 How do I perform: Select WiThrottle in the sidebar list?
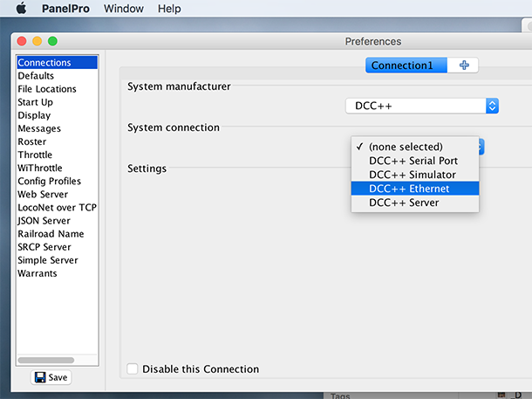tap(57, 169)
